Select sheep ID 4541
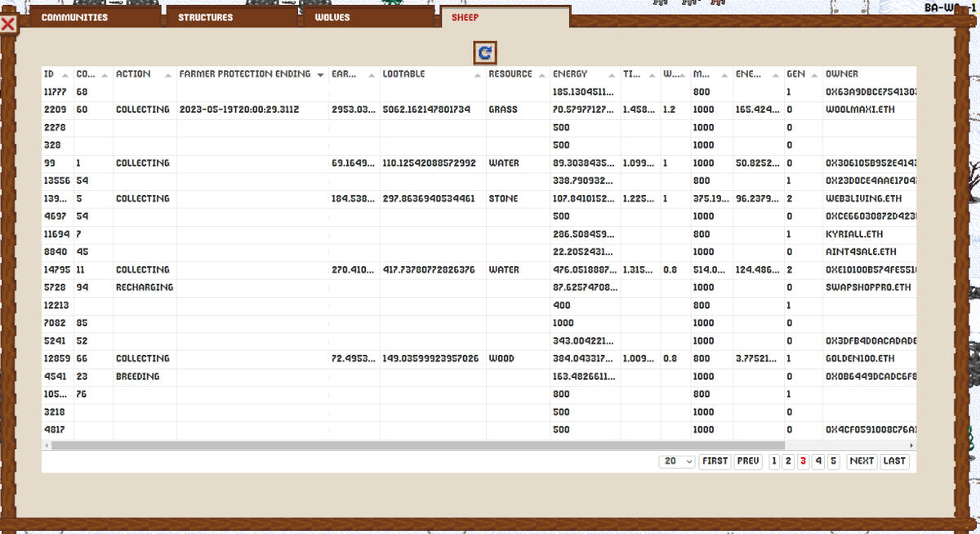The image size is (980, 534). point(57,376)
